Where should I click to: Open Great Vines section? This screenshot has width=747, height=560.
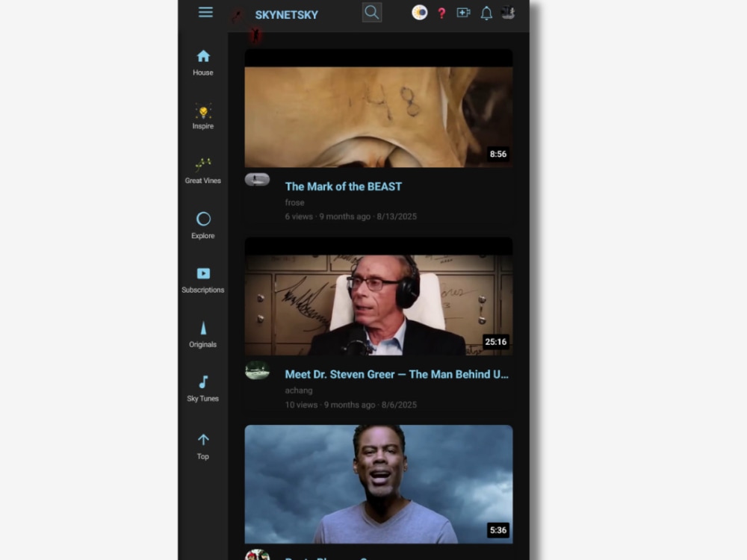203,170
